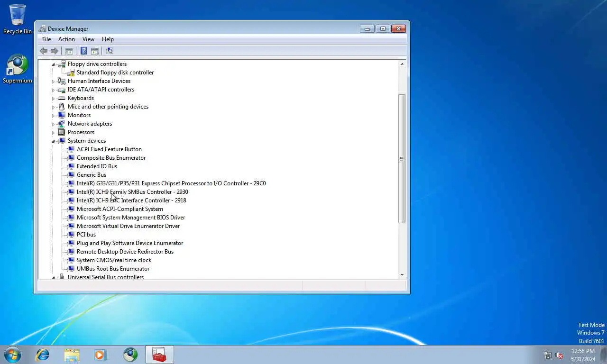This screenshot has width=607, height=364.
Task: Click the scrollbar down arrow in device tree
Action: click(402, 275)
